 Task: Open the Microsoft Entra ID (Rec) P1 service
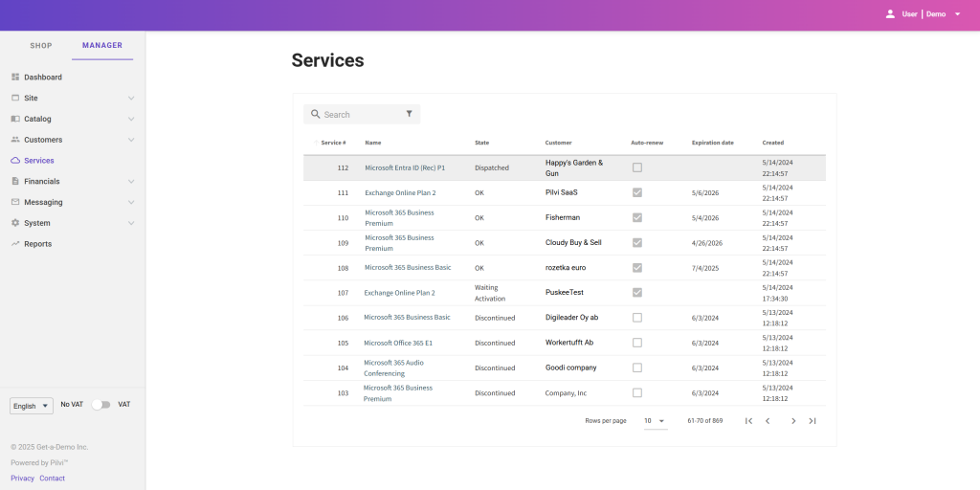405,167
